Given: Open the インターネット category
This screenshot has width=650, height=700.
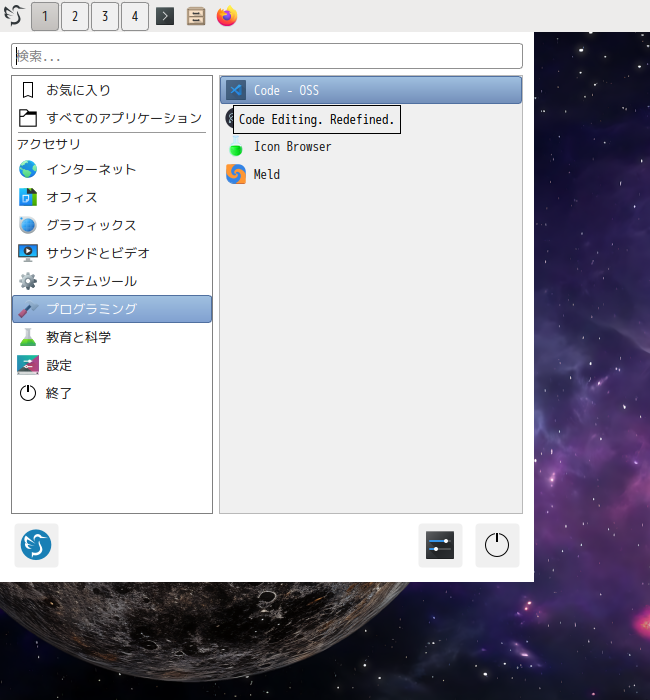Looking at the screenshot, I should pos(112,169).
